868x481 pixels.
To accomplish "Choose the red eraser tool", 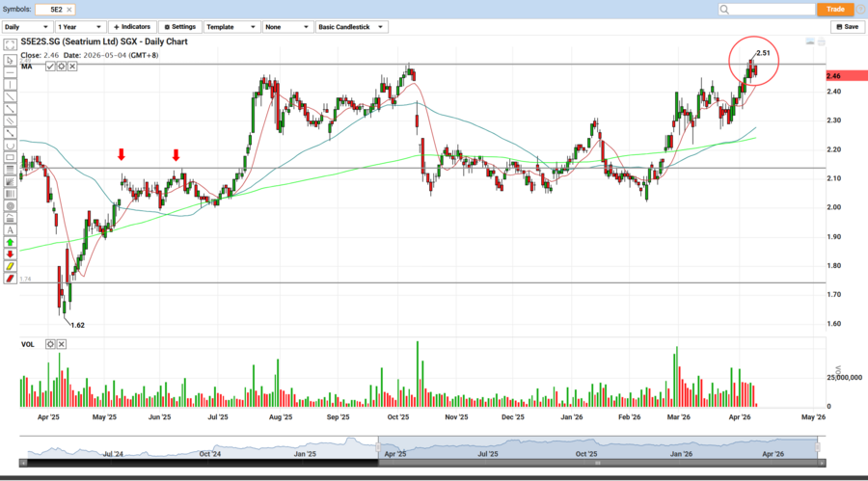I will coord(10,279).
